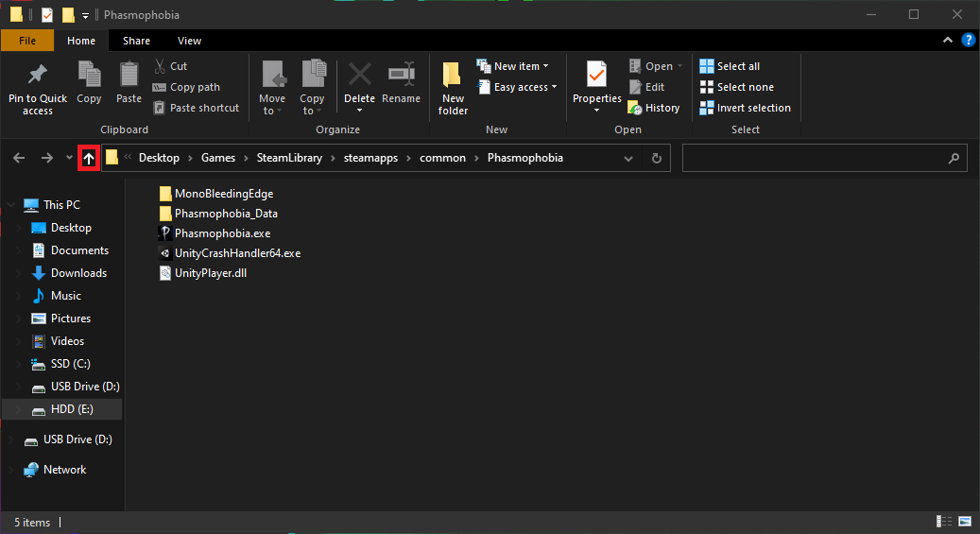Select the MonoBleedingEdge folder
The height and width of the screenshot is (534, 980).
pyautogui.click(x=216, y=193)
